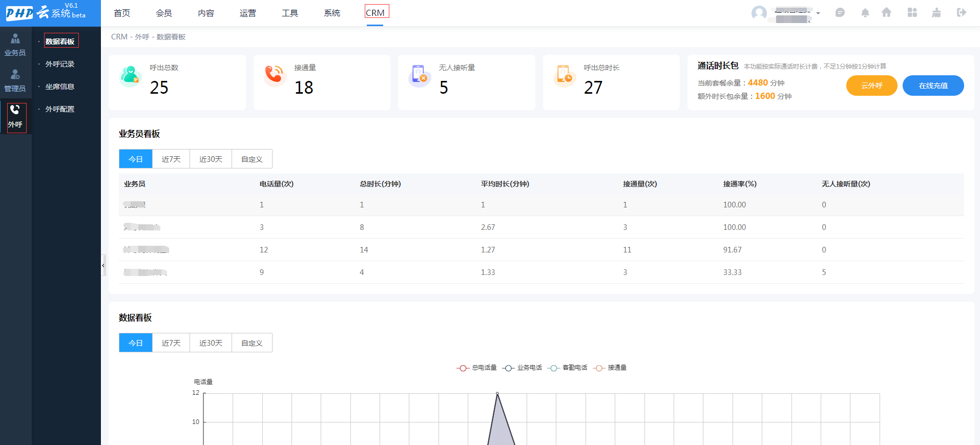Select 近7天 in 数据看板 chart filter
This screenshot has height=445, width=980.
(171, 343)
